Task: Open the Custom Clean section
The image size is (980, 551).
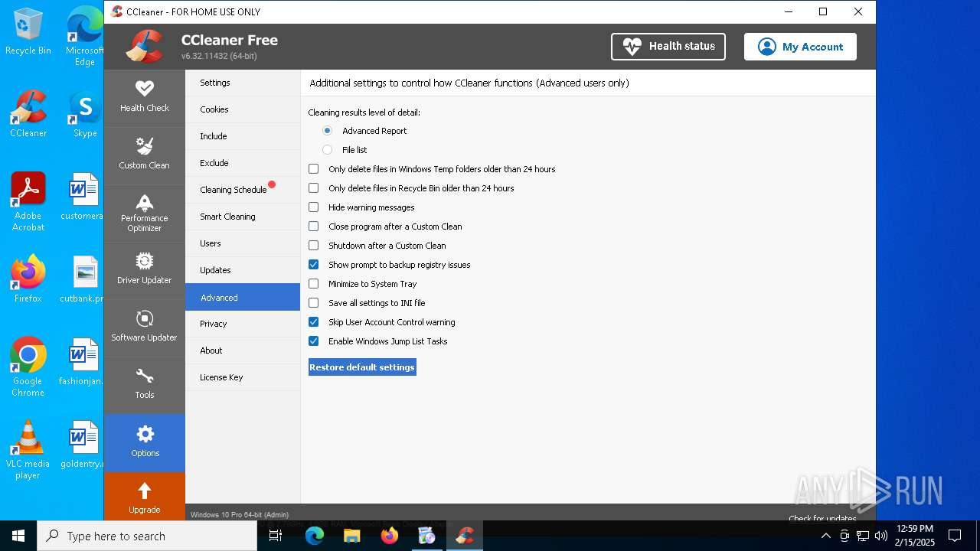Action: (144, 155)
